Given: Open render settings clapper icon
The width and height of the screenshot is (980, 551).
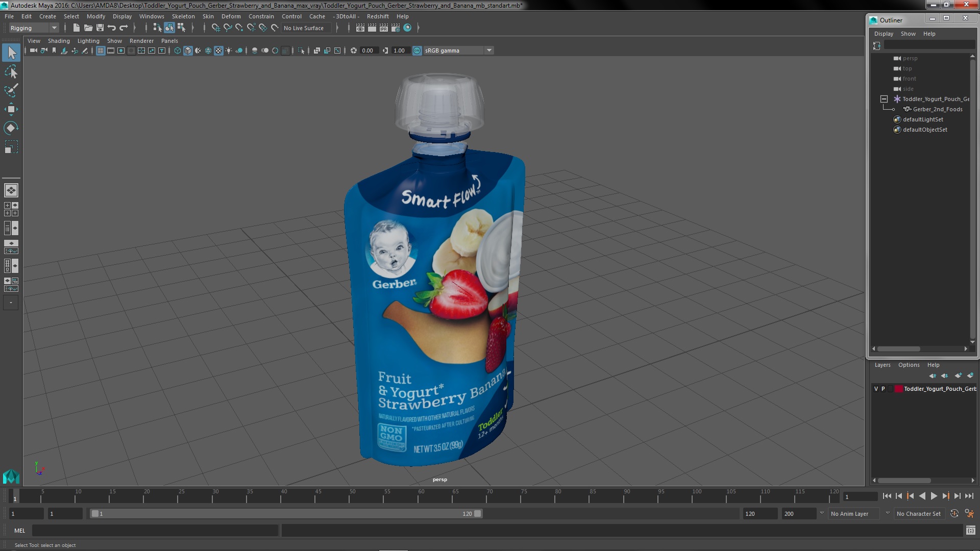Looking at the screenshot, I should pos(396,28).
